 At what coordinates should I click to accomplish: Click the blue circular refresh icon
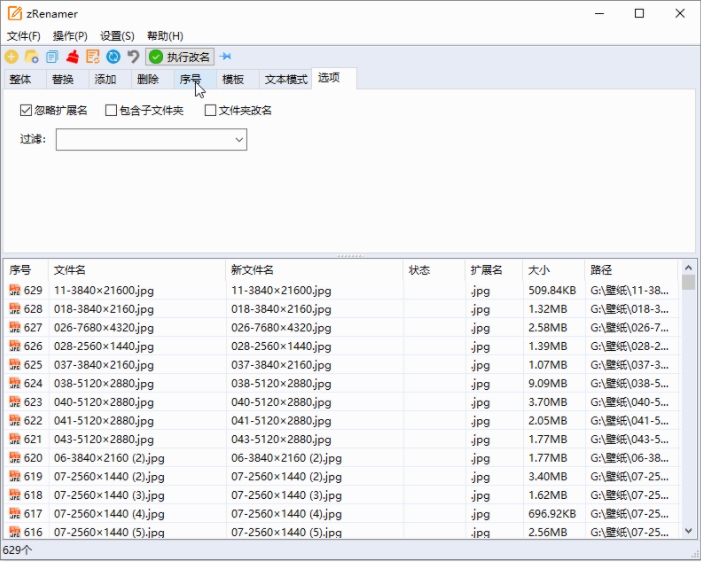113,57
